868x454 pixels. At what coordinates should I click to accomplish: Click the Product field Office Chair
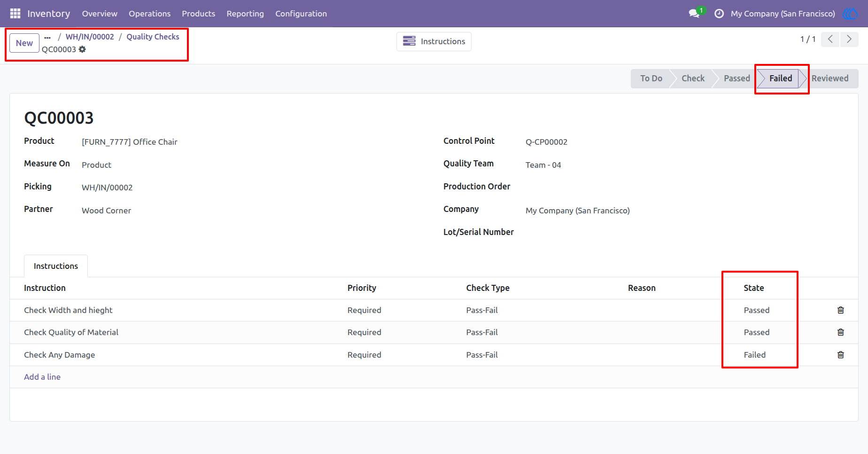click(x=130, y=142)
